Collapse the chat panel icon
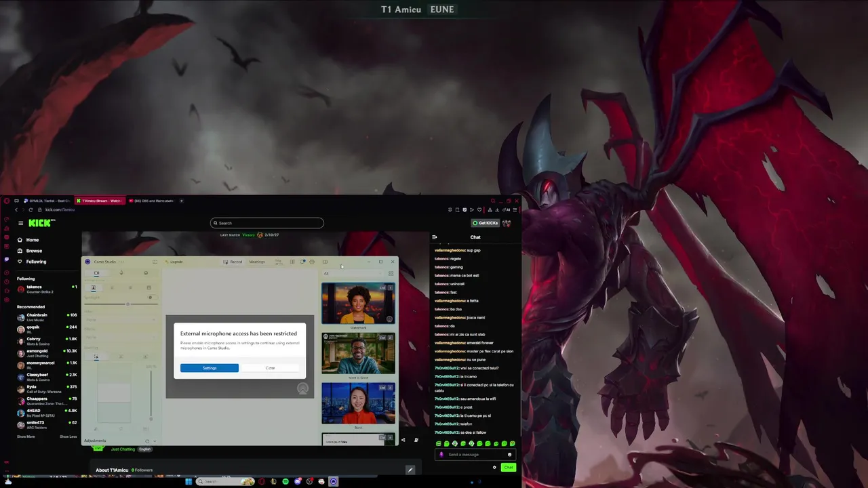Viewport: 868px width, 488px height. coord(435,237)
